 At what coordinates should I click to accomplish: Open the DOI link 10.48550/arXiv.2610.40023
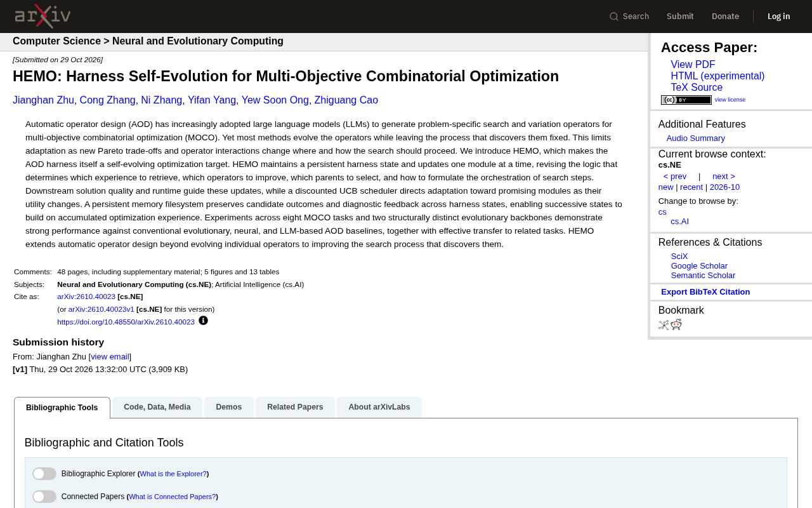click(x=126, y=322)
